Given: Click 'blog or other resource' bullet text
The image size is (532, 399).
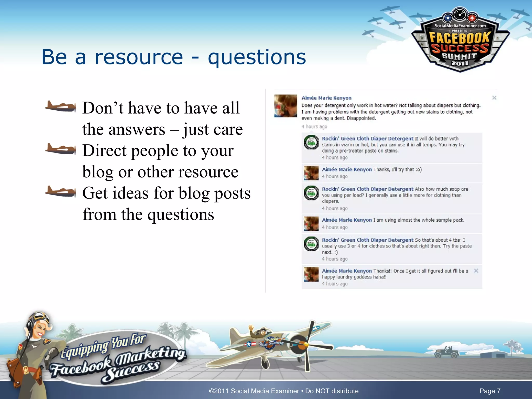Looking at the screenshot, I should point(160,172).
